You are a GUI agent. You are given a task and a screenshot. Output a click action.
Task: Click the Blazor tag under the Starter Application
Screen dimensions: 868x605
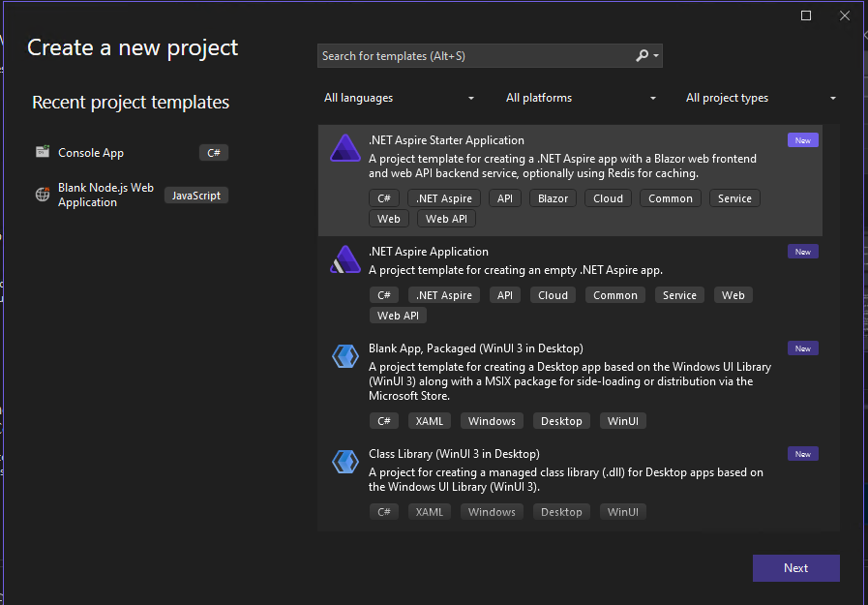pyautogui.click(x=553, y=197)
